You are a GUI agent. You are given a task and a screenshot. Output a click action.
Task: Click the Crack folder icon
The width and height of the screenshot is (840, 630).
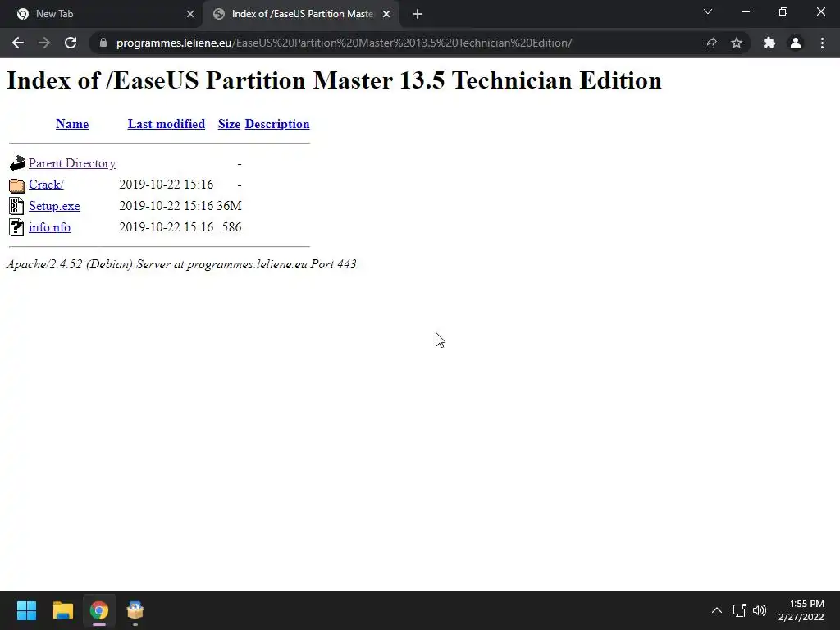(17, 185)
